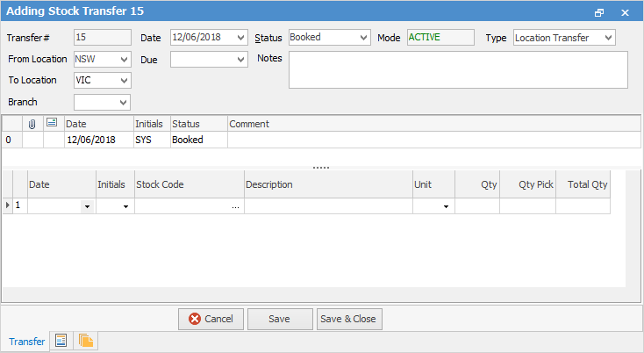The width and height of the screenshot is (644, 353).
Task: Switch to the Transfer tab
Action: (x=26, y=342)
